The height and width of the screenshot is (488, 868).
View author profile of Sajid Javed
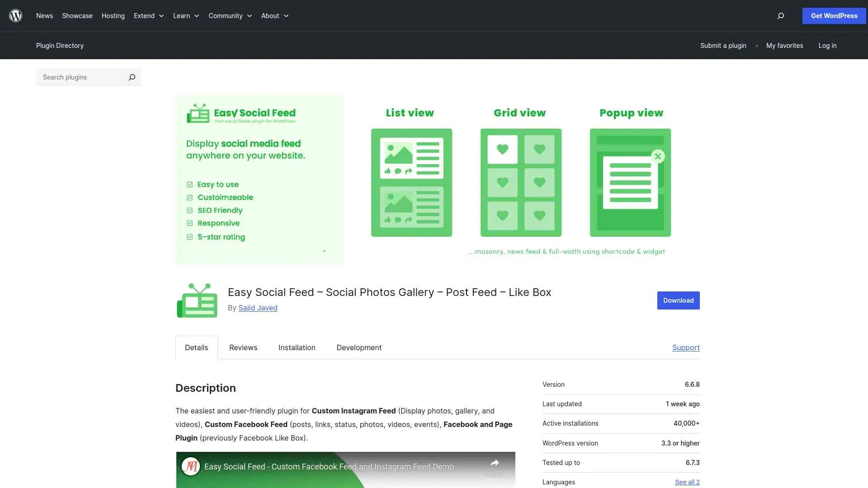pos(258,308)
